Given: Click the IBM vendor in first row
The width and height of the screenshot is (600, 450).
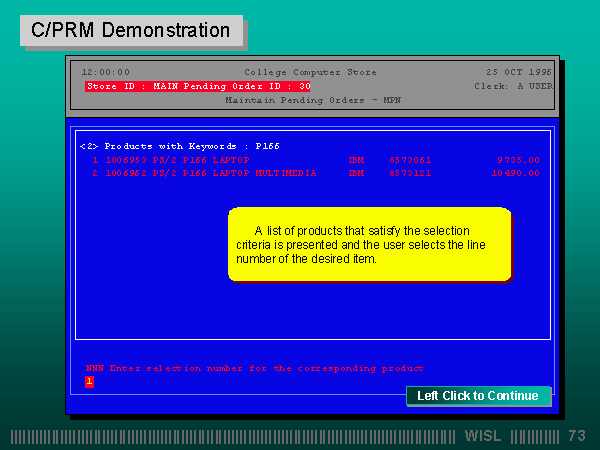Looking at the screenshot, I should (357, 160).
